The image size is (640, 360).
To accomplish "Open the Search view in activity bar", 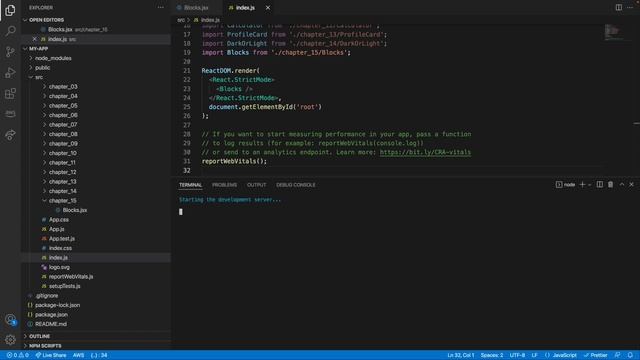I will 10,31.
